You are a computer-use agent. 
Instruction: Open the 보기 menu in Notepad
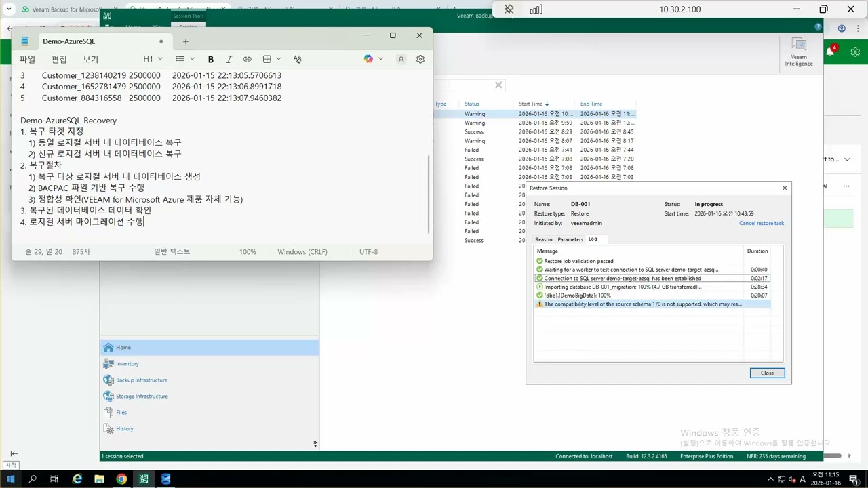pyautogui.click(x=90, y=59)
